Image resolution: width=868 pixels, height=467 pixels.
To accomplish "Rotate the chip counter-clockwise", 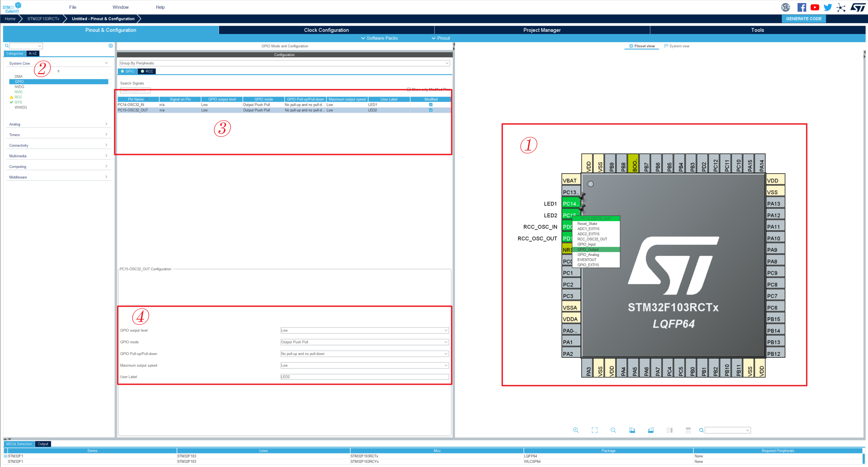I will (651, 430).
